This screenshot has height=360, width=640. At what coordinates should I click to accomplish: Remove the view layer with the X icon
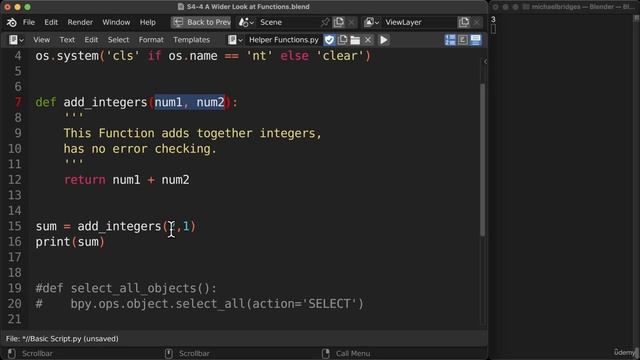coord(476,22)
